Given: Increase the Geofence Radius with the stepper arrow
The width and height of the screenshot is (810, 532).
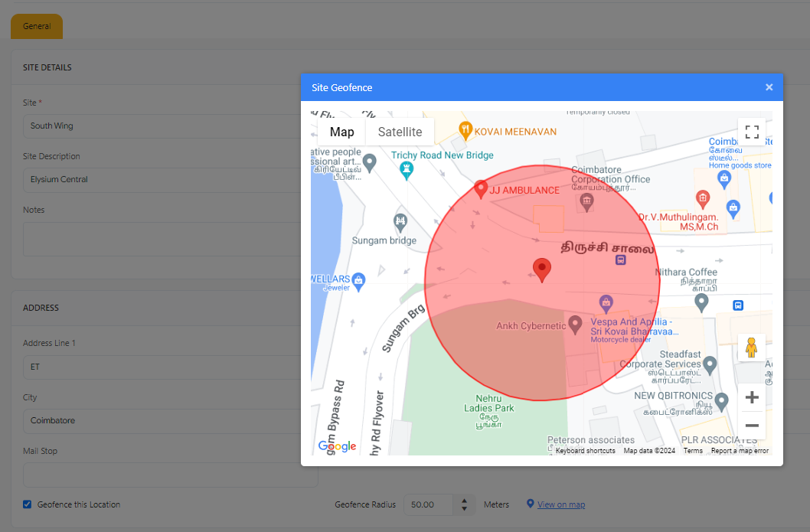Looking at the screenshot, I should pyautogui.click(x=464, y=501).
